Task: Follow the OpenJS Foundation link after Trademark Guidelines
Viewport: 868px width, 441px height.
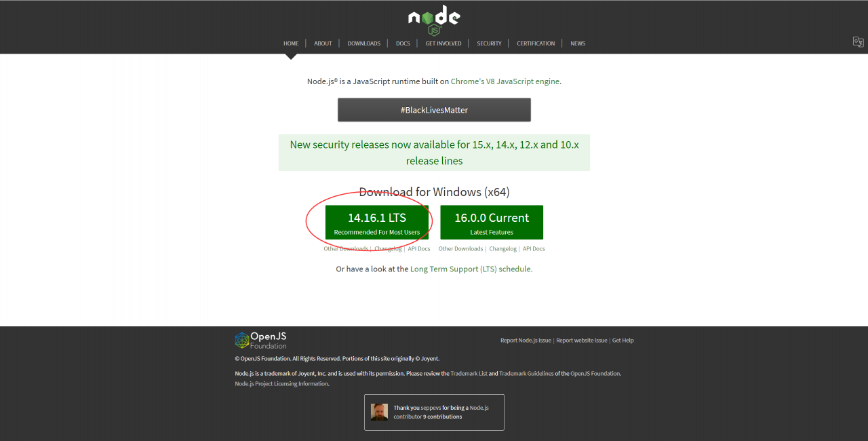Action: (x=595, y=374)
